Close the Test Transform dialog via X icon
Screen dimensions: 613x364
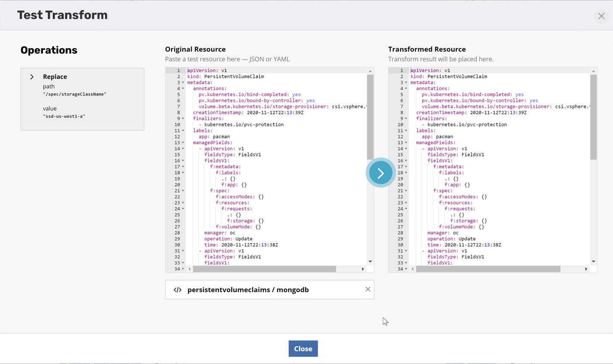coord(601,16)
